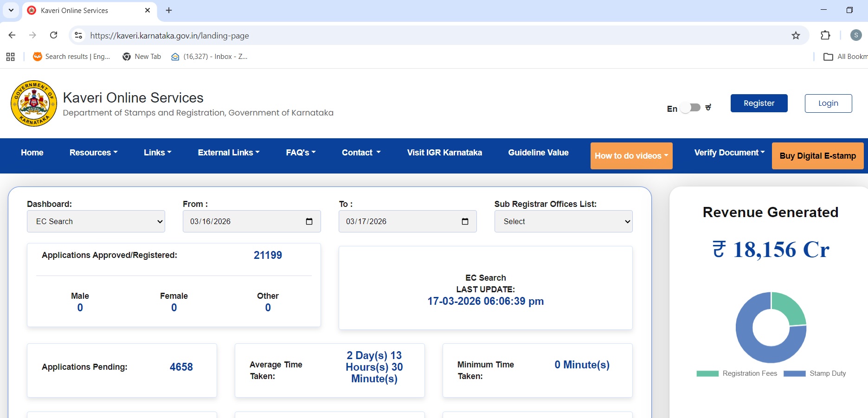Open the Guideline Value link

(x=538, y=153)
